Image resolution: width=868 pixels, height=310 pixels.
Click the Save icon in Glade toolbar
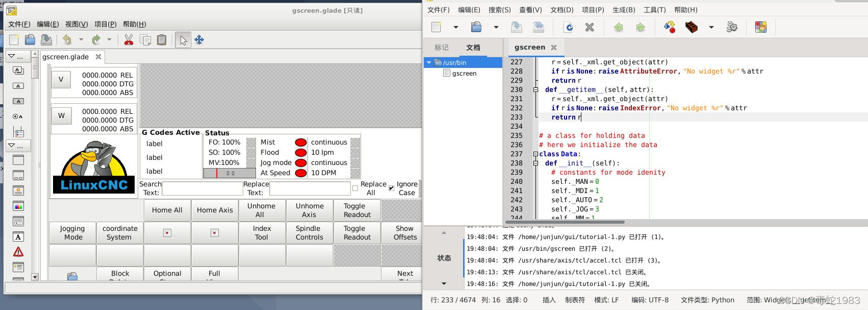pos(46,40)
